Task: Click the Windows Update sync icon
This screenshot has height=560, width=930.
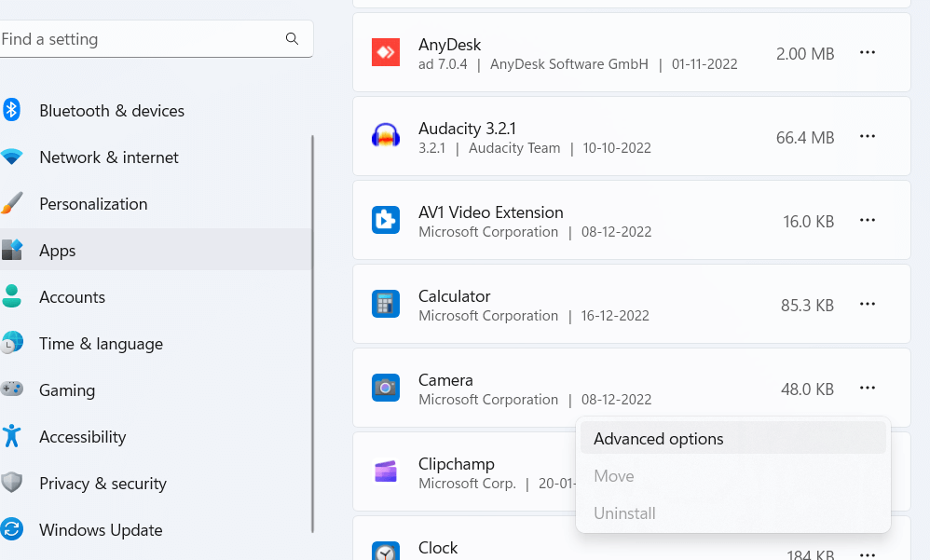Action: point(11,529)
